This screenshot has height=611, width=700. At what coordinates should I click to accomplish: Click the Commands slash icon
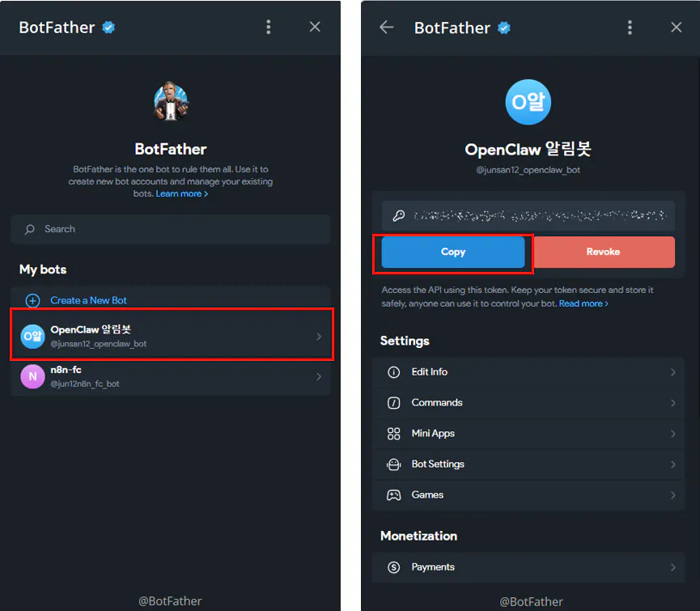click(394, 403)
